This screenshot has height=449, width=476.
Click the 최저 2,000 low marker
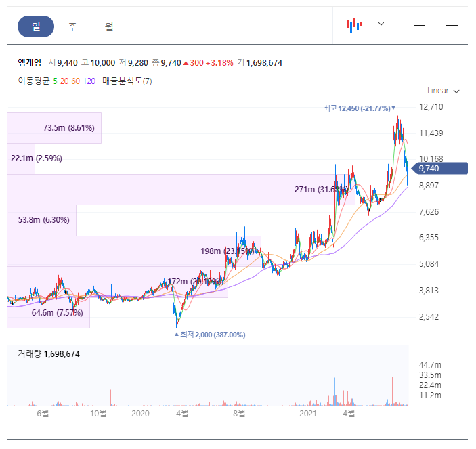point(210,335)
